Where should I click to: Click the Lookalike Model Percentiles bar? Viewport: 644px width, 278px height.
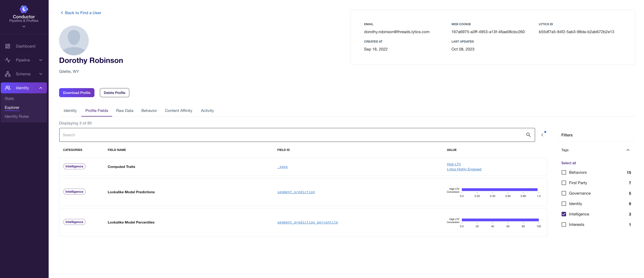tap(500, 220)
